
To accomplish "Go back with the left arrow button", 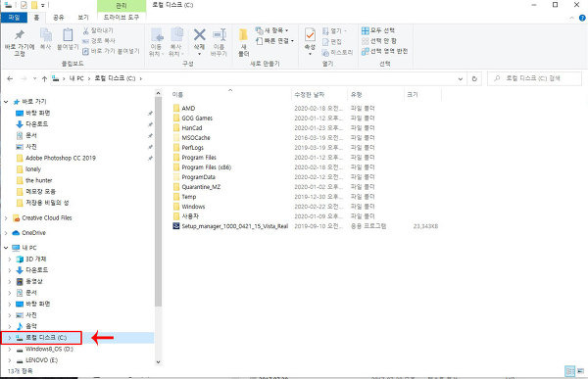I will click(10, 78).
